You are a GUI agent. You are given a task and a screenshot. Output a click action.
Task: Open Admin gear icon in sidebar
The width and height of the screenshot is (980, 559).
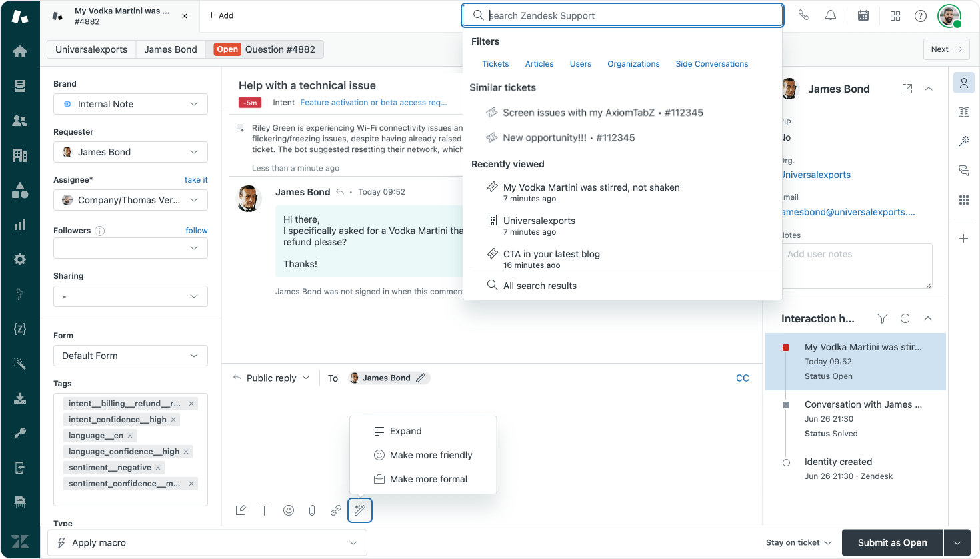click(20, 259)
